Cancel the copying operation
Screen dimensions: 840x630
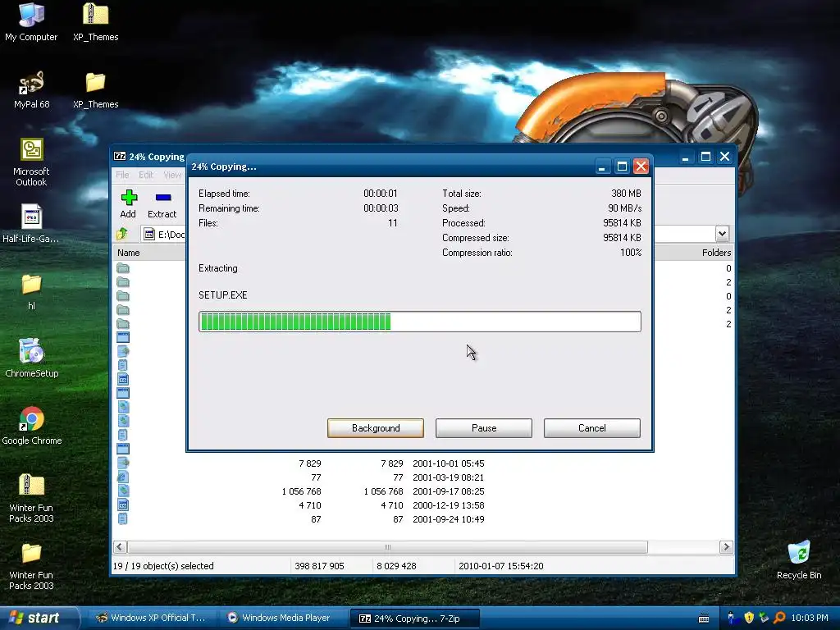(x=592, y=428)
